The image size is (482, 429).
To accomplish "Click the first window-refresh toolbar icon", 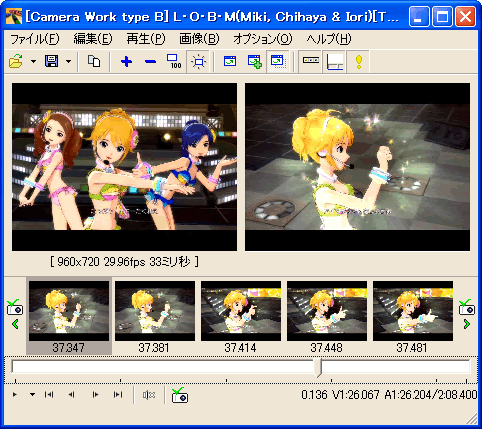I will point(230,61).
